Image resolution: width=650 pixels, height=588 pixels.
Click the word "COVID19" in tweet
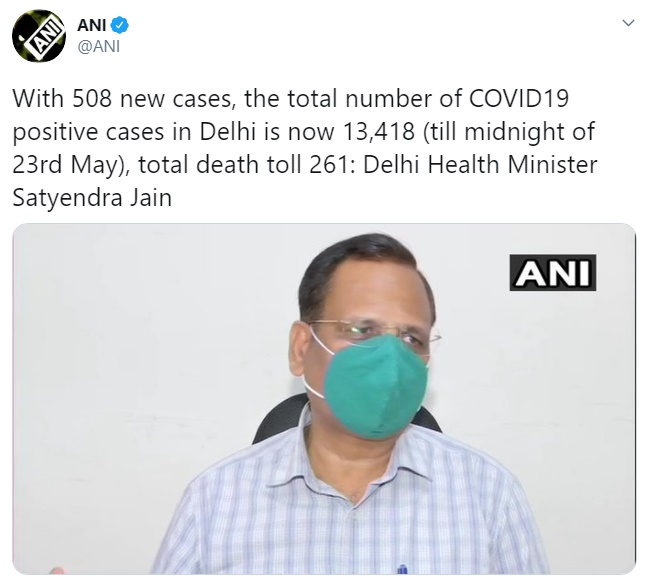click(519, 99)
